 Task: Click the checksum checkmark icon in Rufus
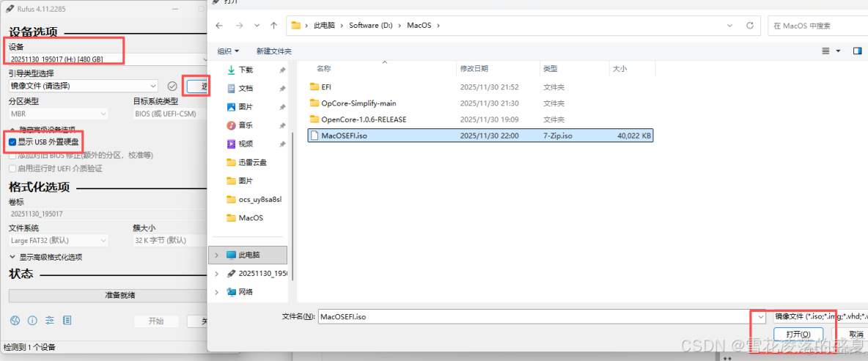[172, 86]
